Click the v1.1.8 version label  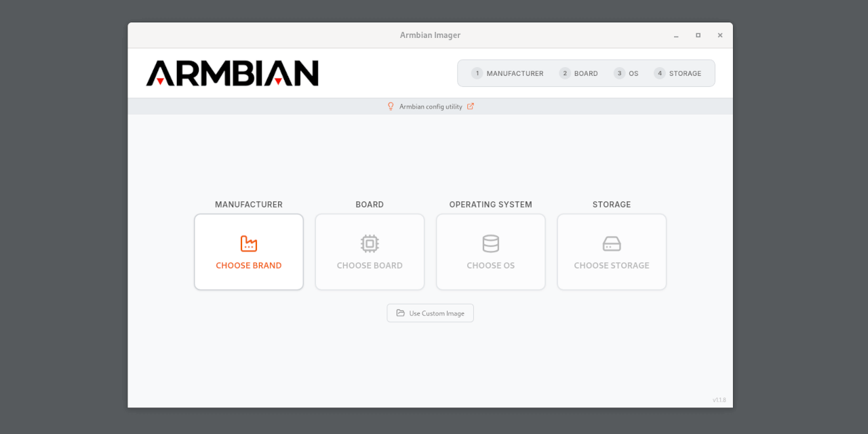click(719, 400)
